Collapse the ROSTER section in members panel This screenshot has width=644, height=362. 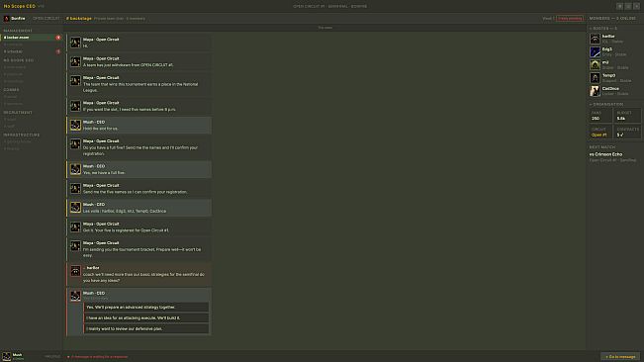[603, 29]
